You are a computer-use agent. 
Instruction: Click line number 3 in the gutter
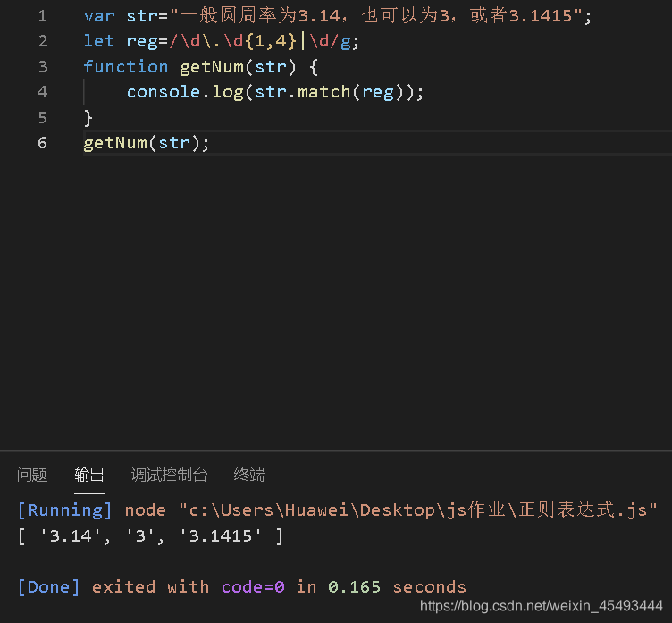coord(42,67)
